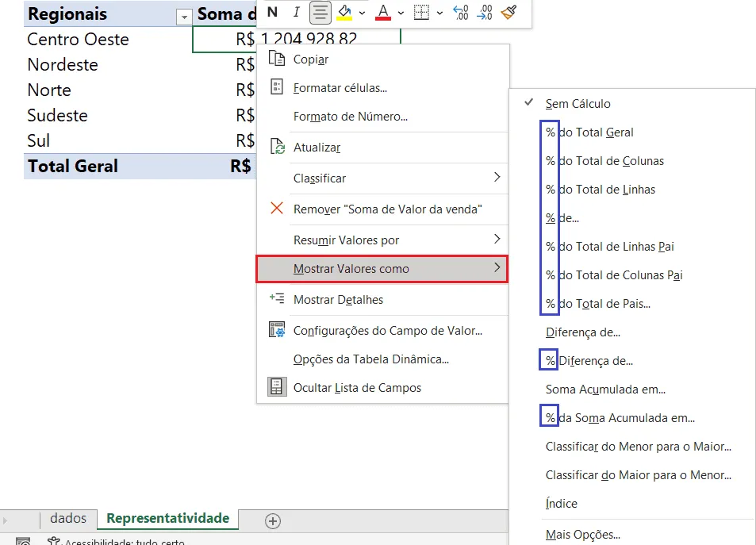Click the increase decimal places icon

460,12
